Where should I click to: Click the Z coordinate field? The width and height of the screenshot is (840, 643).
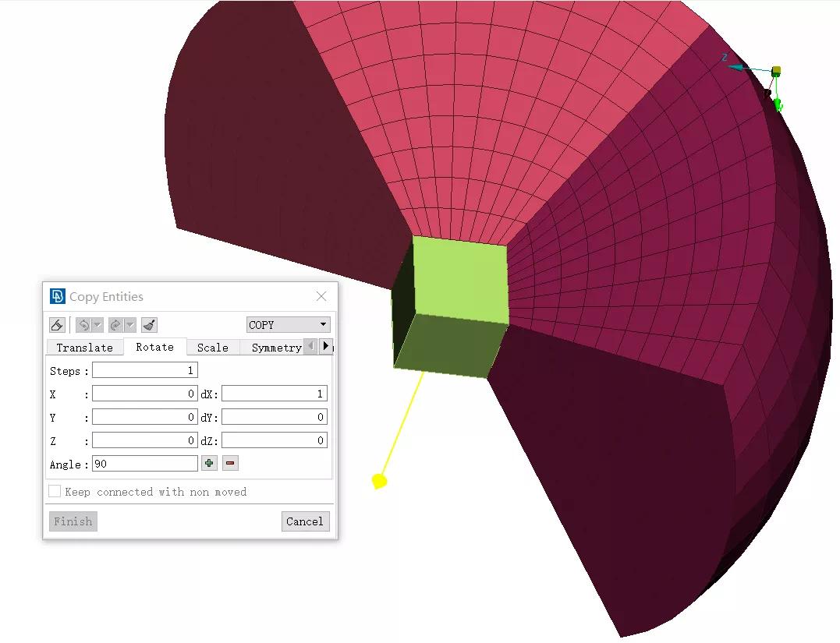tap(145, 440)
